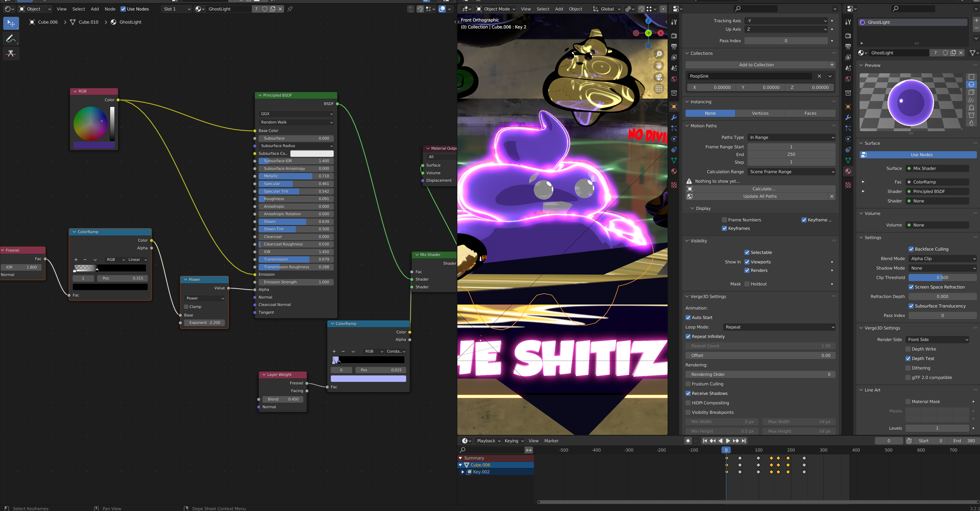This screenshot has width=980, height=511.
Task: Open the node editor Add menu
Action: point(95,9)
